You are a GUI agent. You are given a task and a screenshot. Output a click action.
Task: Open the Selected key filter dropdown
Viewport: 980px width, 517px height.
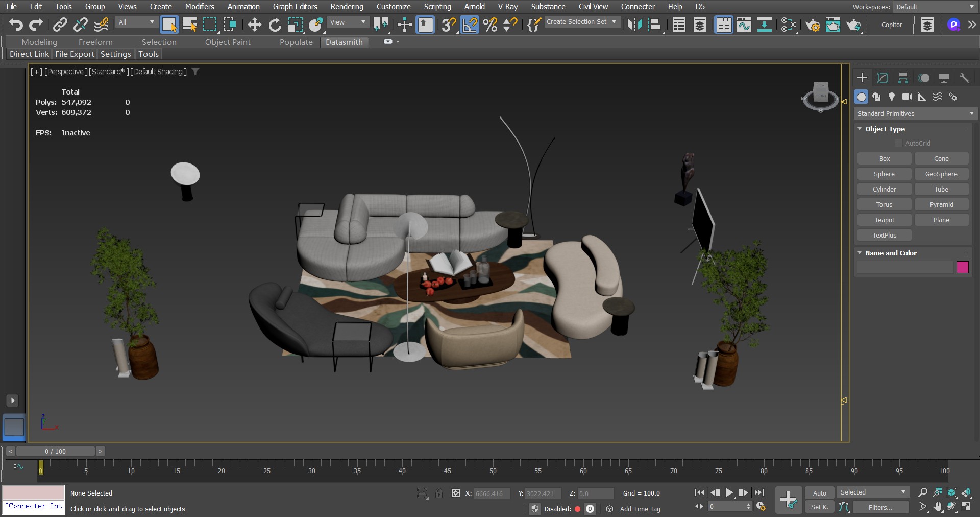pos(873,492)
